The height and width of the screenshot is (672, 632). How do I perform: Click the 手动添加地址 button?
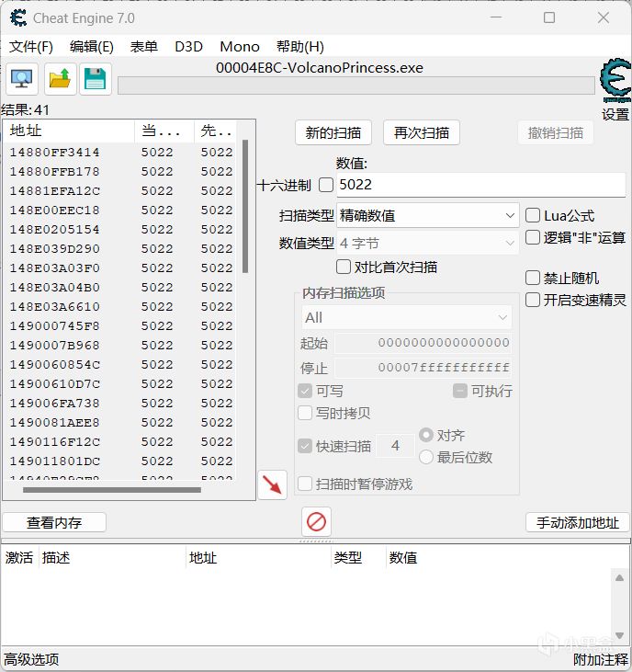[x=578, y=522]
